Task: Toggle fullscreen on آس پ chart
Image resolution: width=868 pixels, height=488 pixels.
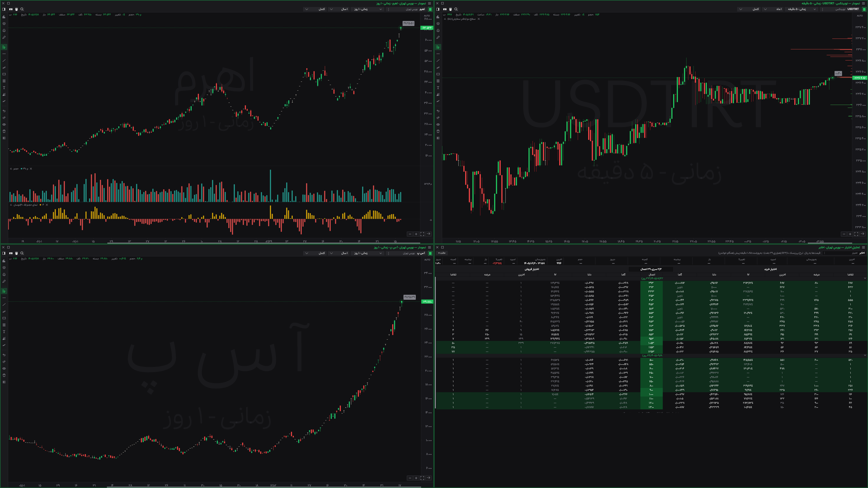Action: point(422,478)
